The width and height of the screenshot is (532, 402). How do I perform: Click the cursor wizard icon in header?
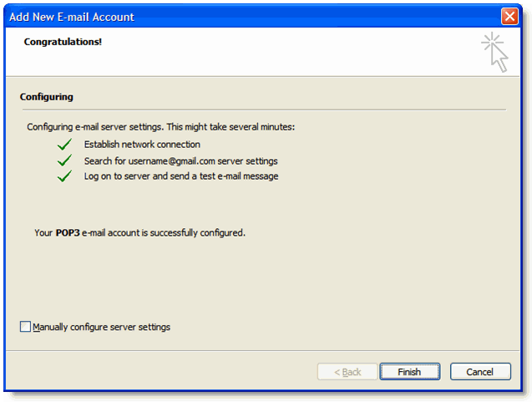click(494, 52)
